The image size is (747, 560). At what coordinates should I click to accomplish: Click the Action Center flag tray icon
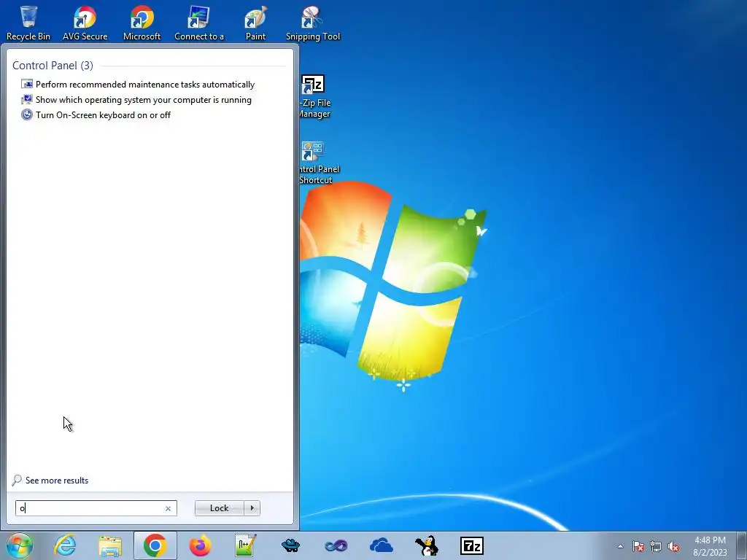[x=638, y=546]
